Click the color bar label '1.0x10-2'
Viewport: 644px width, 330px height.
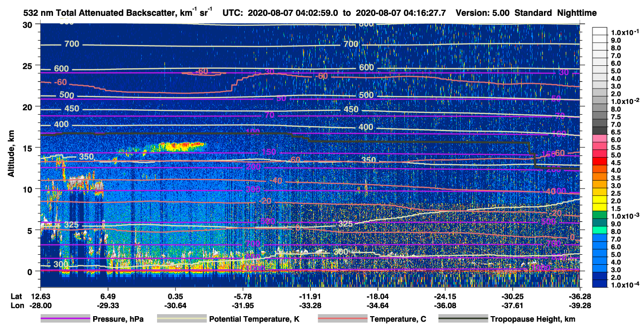[x=624, y=101]
